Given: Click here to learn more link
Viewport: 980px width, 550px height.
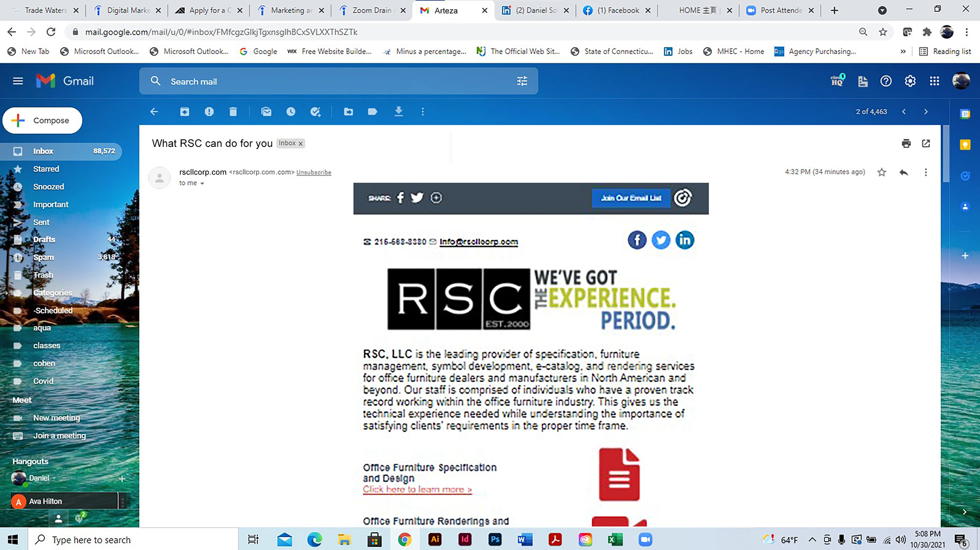Looking at the screenshot, I should (417, 489).
